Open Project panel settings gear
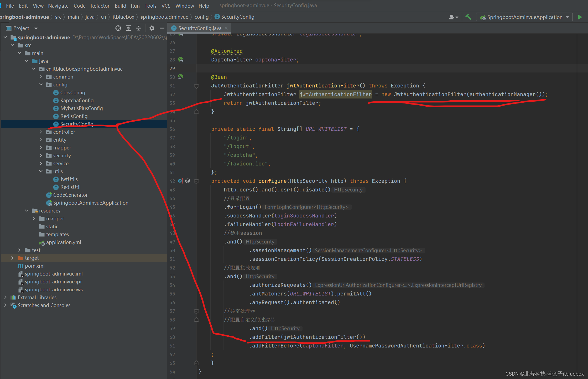Screen dimensions: 588x379 (152, 28)
